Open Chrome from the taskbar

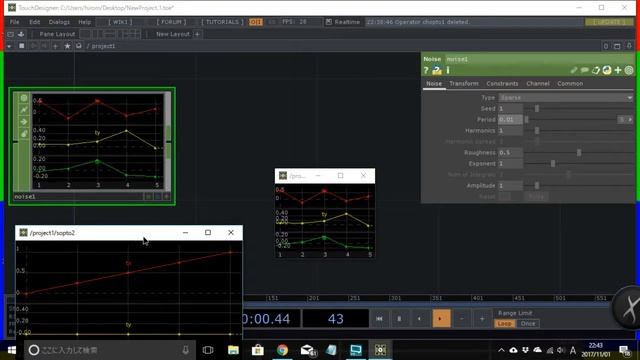282,350
